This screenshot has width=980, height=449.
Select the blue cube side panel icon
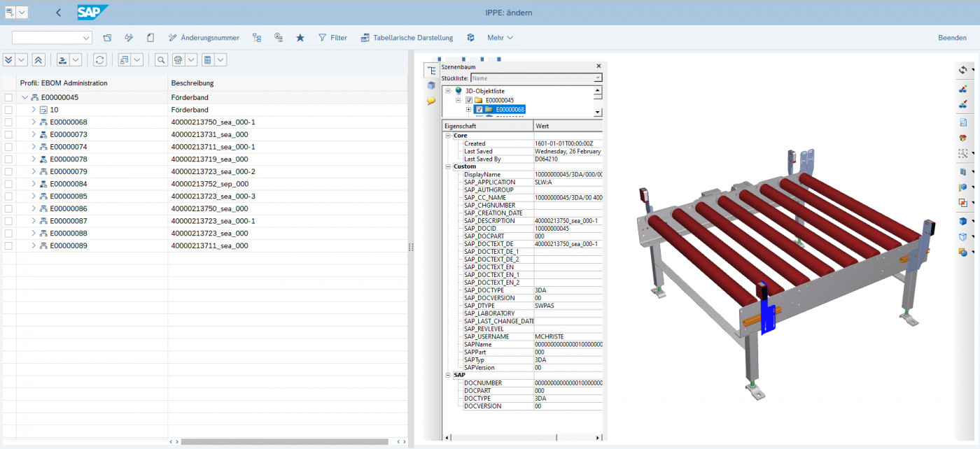431,85
